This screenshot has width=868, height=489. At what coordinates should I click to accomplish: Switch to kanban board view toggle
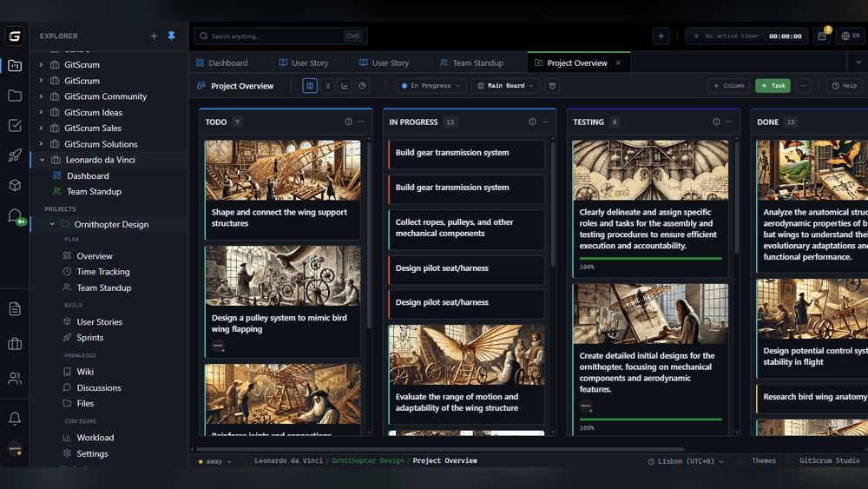point(310,86)
